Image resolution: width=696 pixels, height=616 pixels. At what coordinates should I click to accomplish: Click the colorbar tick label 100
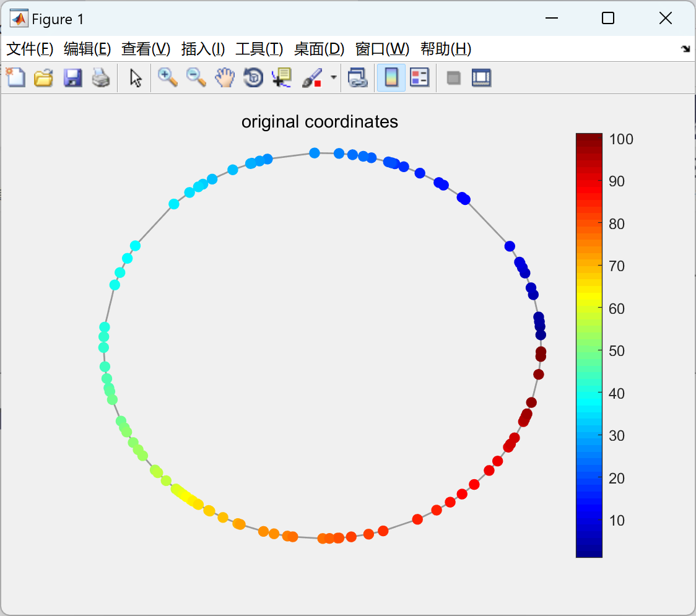(621, 139)
